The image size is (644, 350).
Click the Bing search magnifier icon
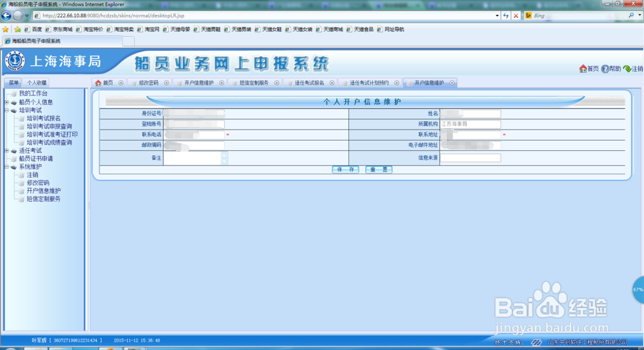[631, 15]
